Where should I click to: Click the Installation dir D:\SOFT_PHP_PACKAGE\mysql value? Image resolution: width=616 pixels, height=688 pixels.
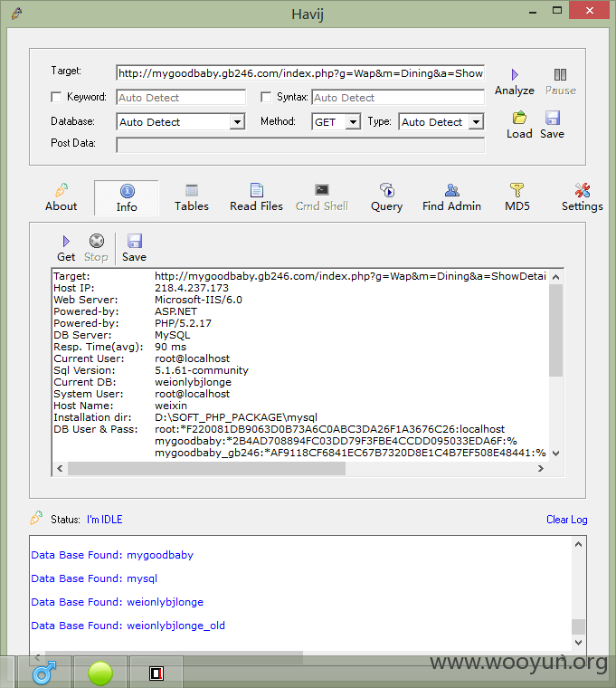tap(236, 417)
